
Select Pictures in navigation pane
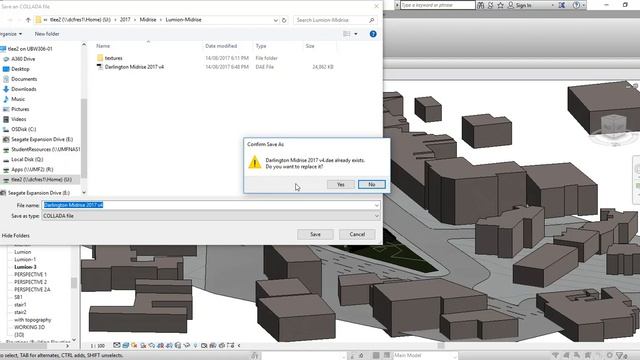pyautogui.click(x=20, y=109)
